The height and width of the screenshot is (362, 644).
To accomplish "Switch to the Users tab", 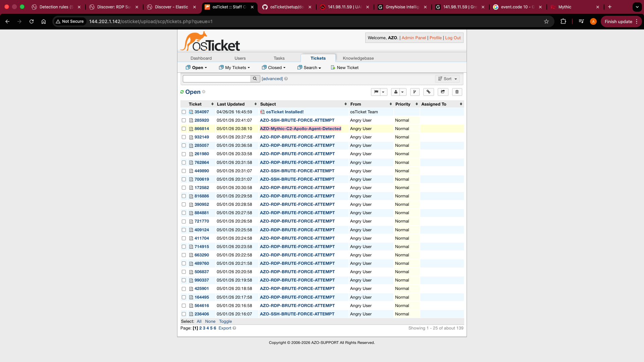I will (240, 58).
